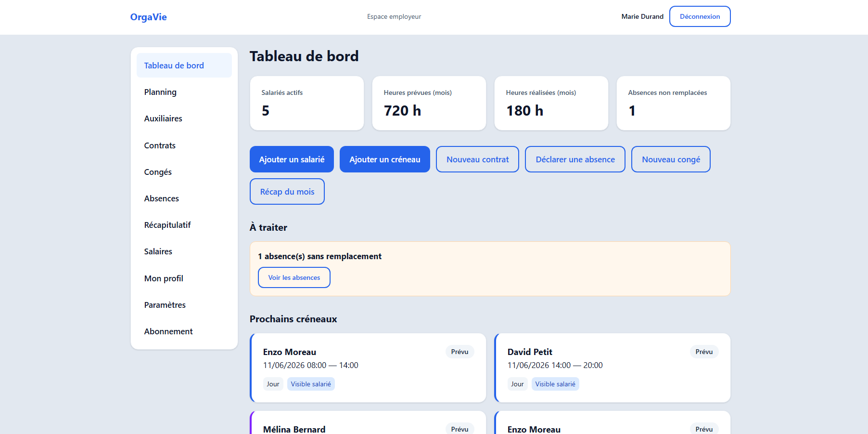
Task: Open David Petit 14:00 — 20:00 slot card
Action: point(613,368)
